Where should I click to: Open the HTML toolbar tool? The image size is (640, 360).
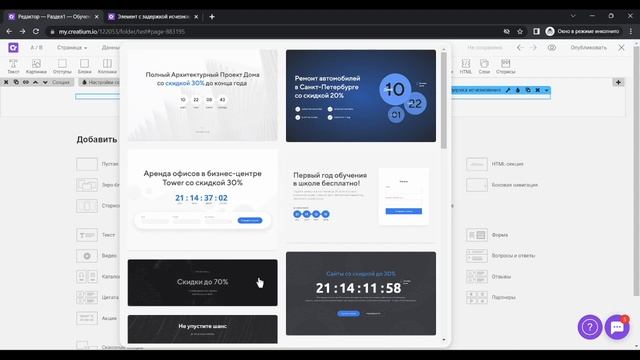click(465, 66)
